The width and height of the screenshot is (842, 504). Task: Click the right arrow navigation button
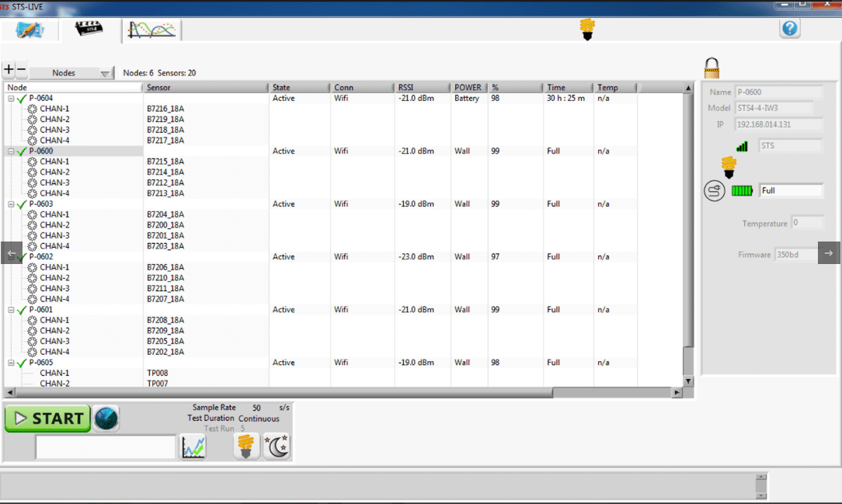pyautogui.click(x=829, y=253)
